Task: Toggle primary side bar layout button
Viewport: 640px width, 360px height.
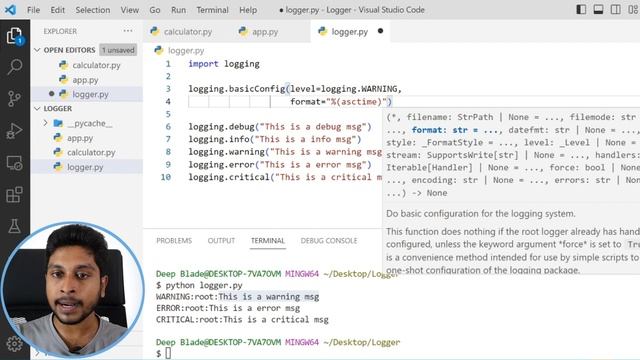Action: [581, 9]
